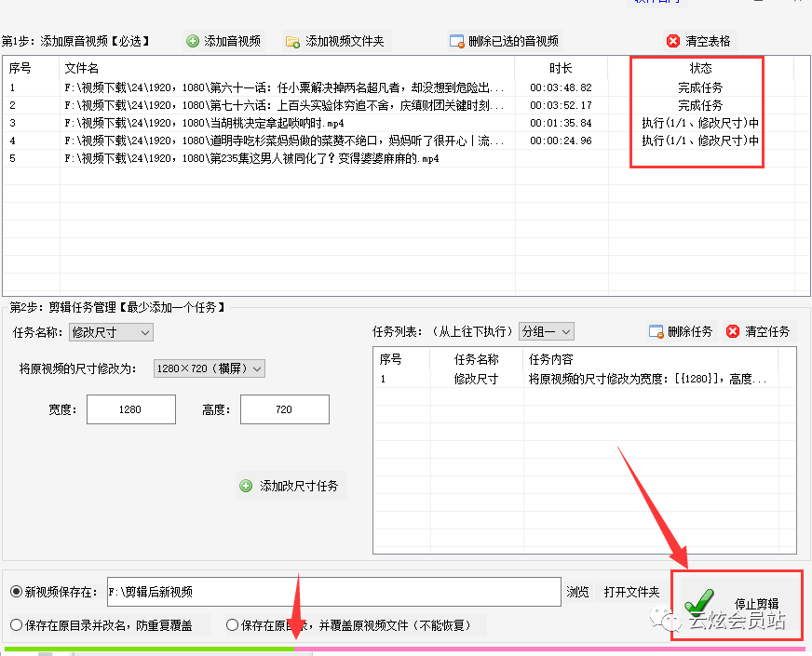This screenshot has height=656, width=812.
Task: Click the 清空表格 button label
Action: click(x=708, y=41)
